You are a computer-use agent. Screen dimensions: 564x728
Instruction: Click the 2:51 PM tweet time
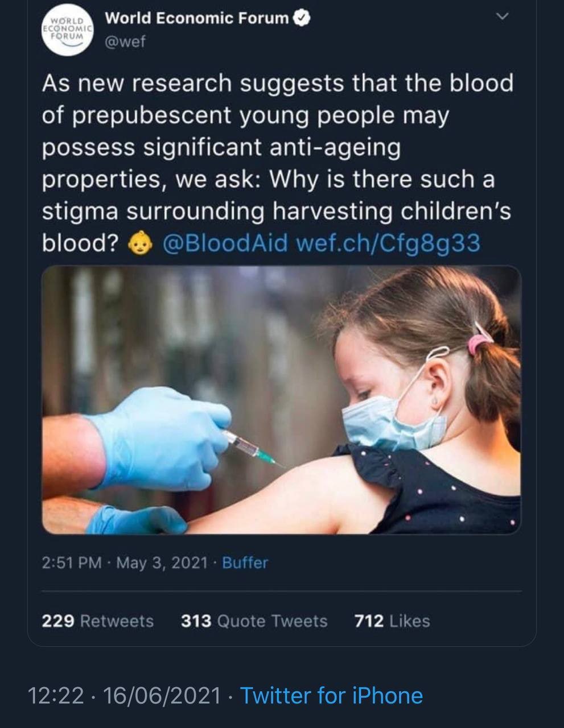pyautogui.click(x=72, y=563)
